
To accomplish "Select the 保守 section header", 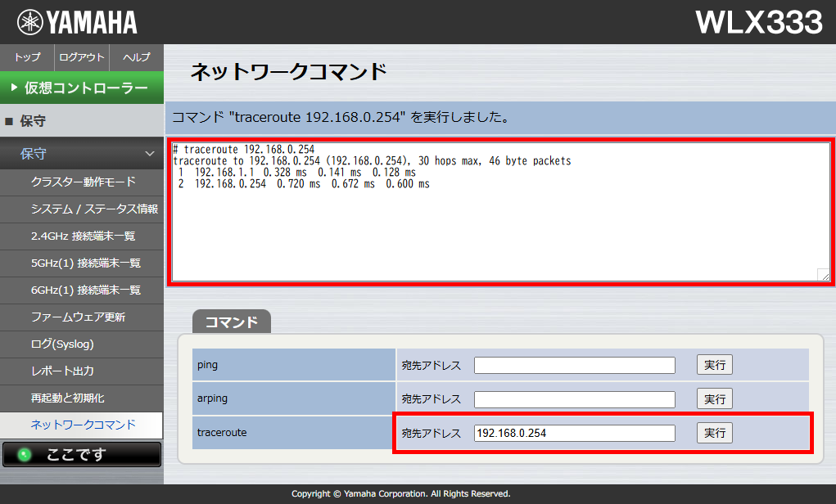I will tap(82, 120).
